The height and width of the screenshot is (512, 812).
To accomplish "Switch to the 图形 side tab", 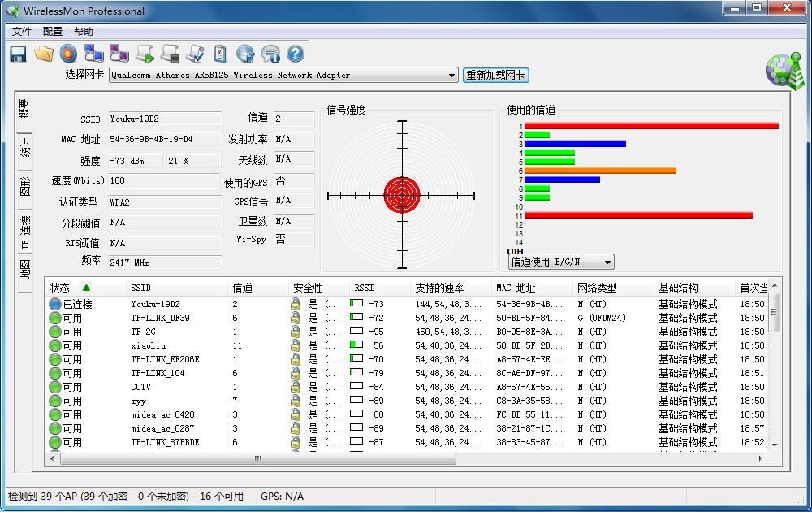I will [24, 187].
